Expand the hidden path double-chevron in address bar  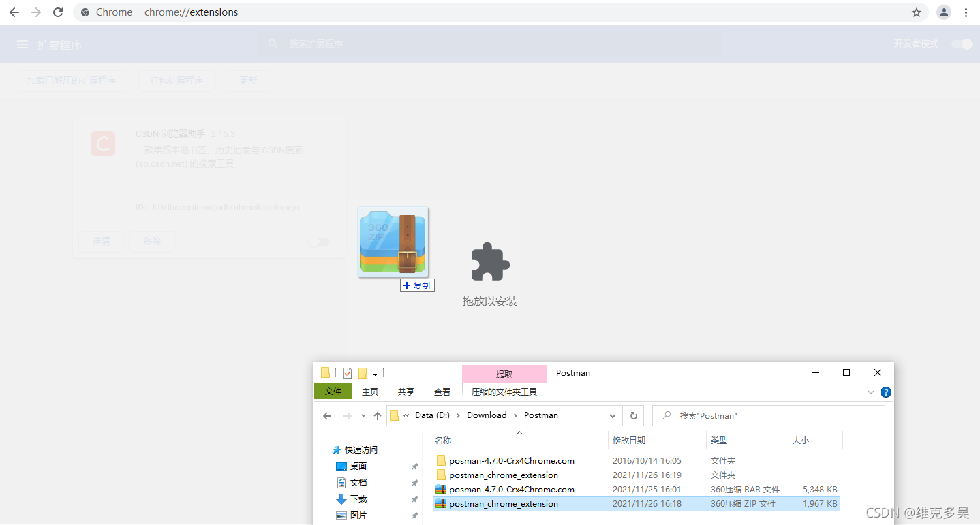407,415
